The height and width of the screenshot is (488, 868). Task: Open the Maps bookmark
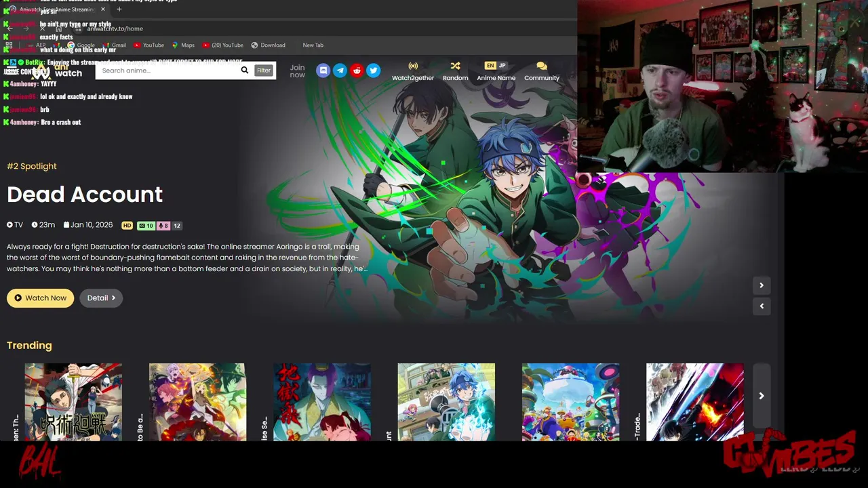point(183,45)
